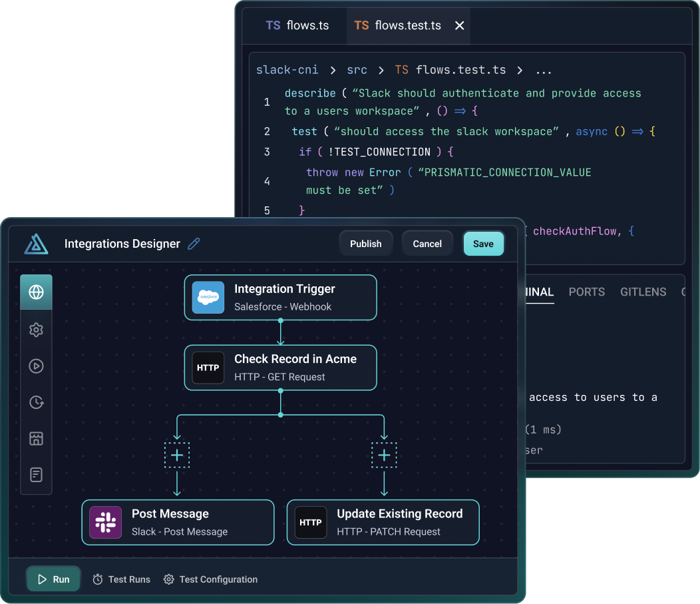Viewport: 700px width, 604px height.
Task: Add step on left branch plus placeholder
Action: point(177,455)
